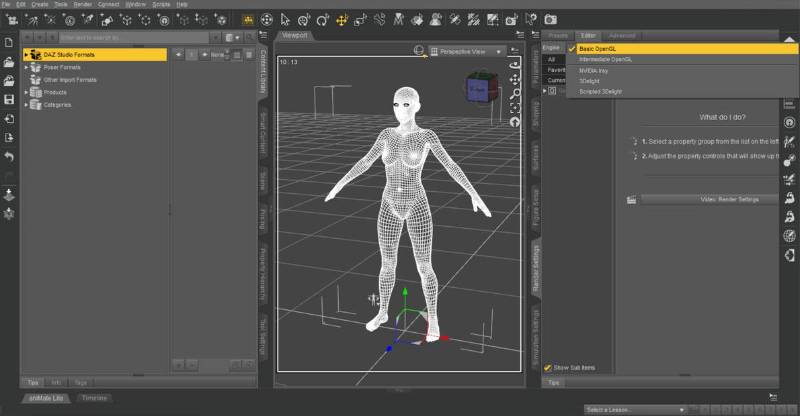Open the Create menu
Screen dimensions: 800x416
(40, 4)
